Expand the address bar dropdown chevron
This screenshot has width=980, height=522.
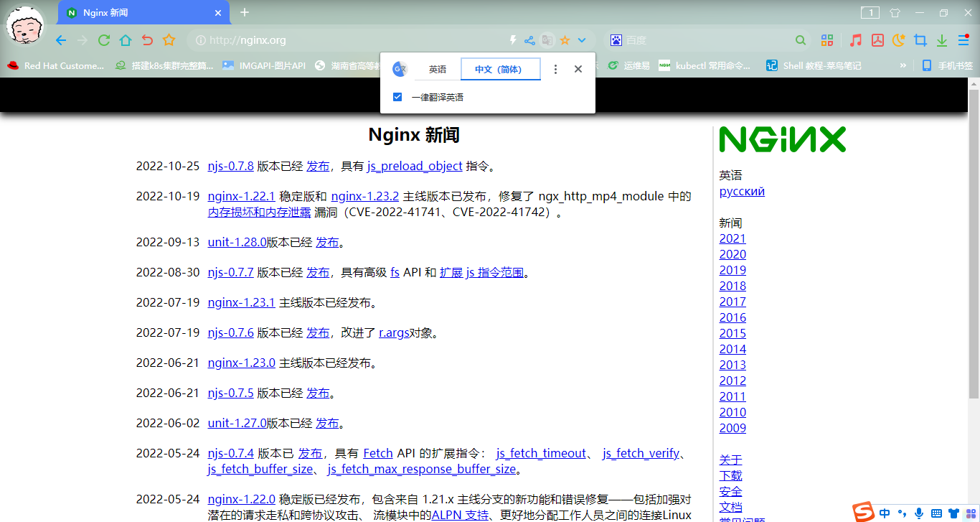click(582, 40)
